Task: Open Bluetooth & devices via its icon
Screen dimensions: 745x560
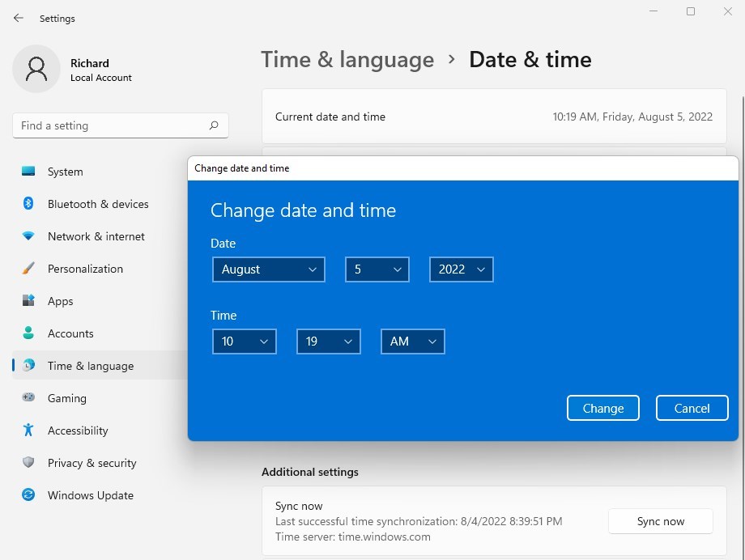Action: (28, 204)
